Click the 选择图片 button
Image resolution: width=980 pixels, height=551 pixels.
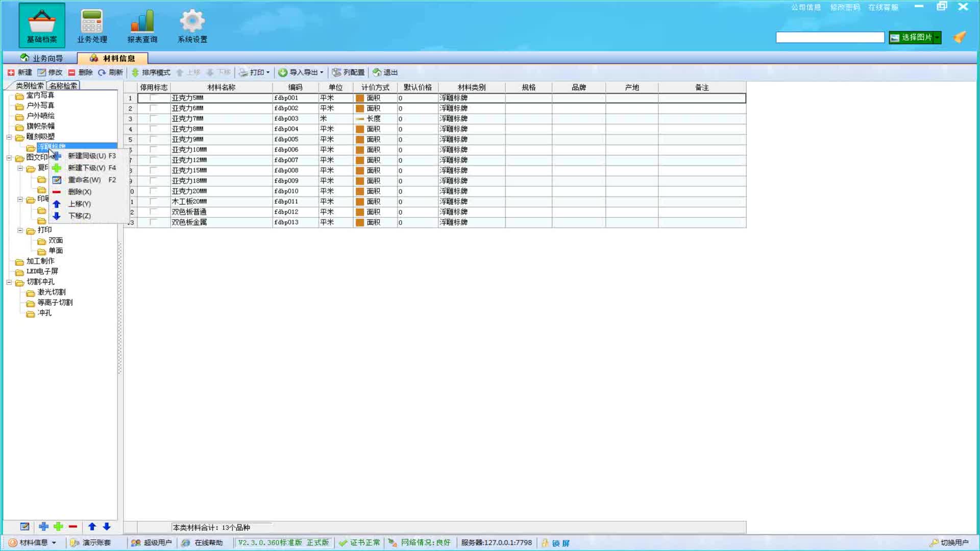912,37
